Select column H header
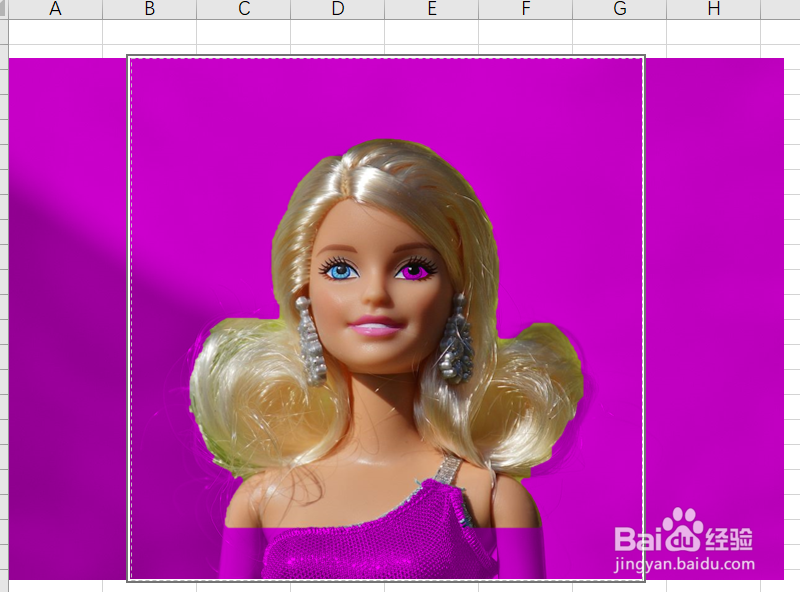This screenshot has height=592, width=800. pos(713,9)
